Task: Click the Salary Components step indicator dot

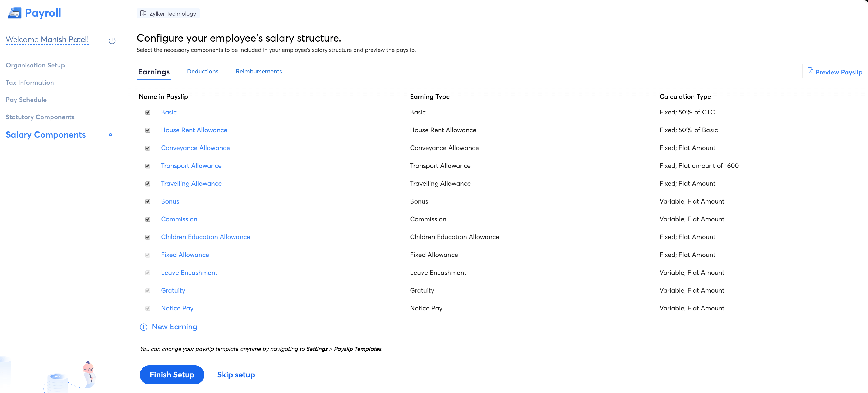Action: (110, 135)
